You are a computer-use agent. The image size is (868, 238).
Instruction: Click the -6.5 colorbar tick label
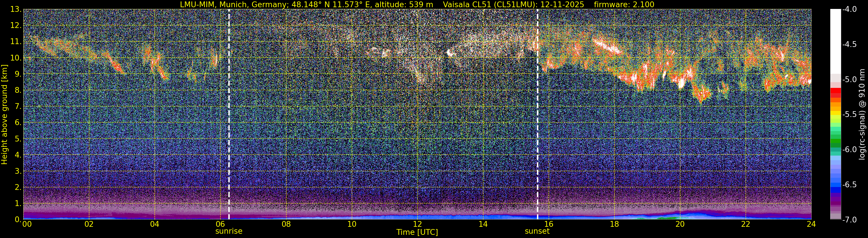(x=849, y=184)
